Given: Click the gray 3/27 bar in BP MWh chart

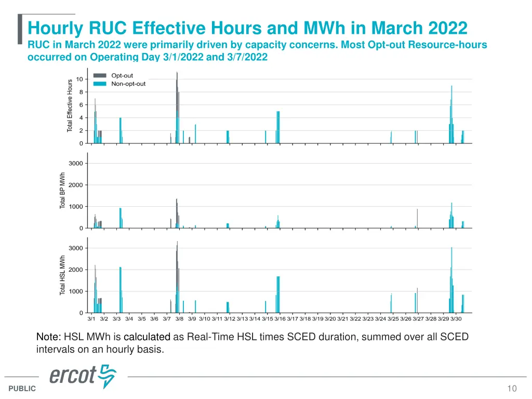Looking at the screenshot, I should (x=417, y=219).
